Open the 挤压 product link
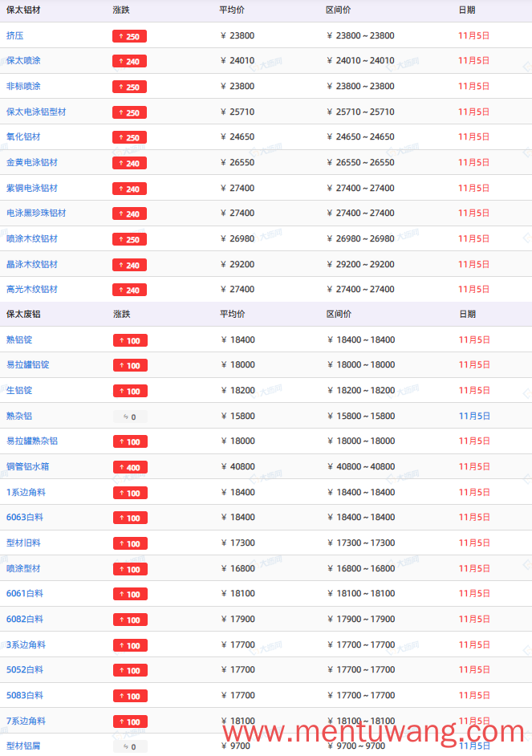The height and width of the screenshot is (756, 532). click(x=15, y=35)
